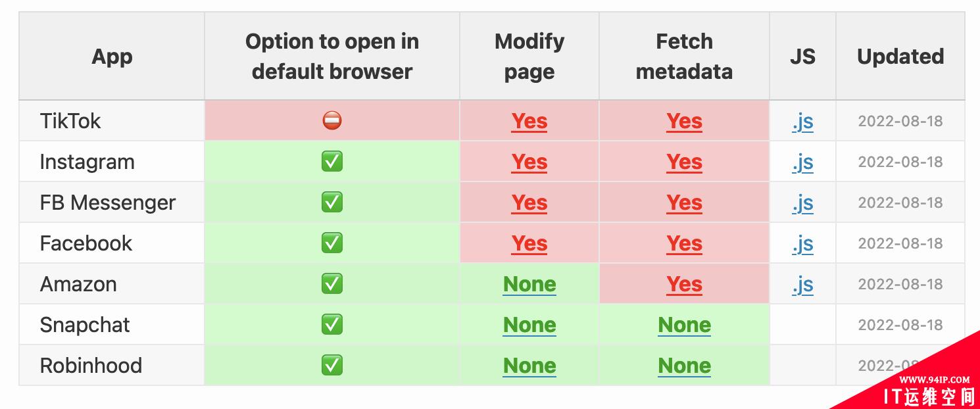980x409 pixels.
Task: Open the Amazon .js link
Action: tap(802, 285)
